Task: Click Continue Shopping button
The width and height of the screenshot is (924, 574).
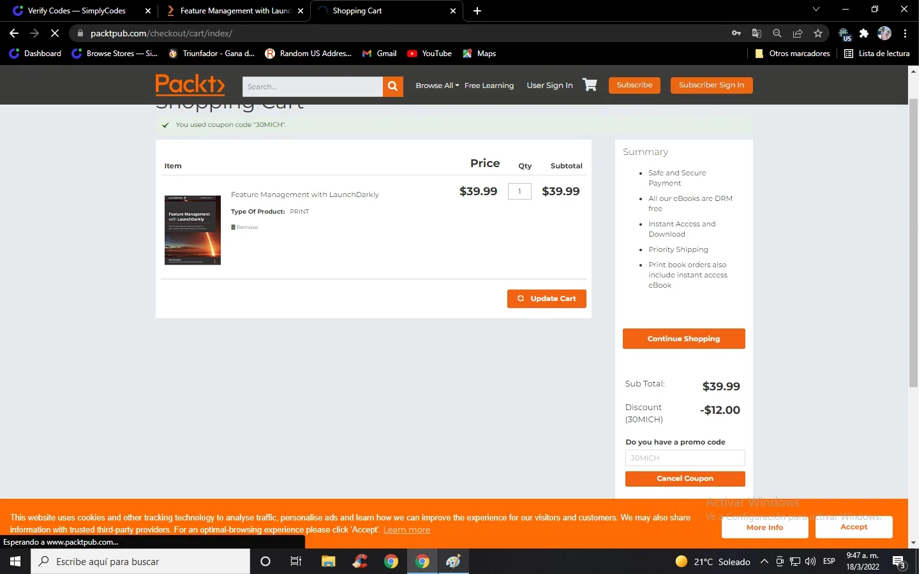Action: click(683, 339)
